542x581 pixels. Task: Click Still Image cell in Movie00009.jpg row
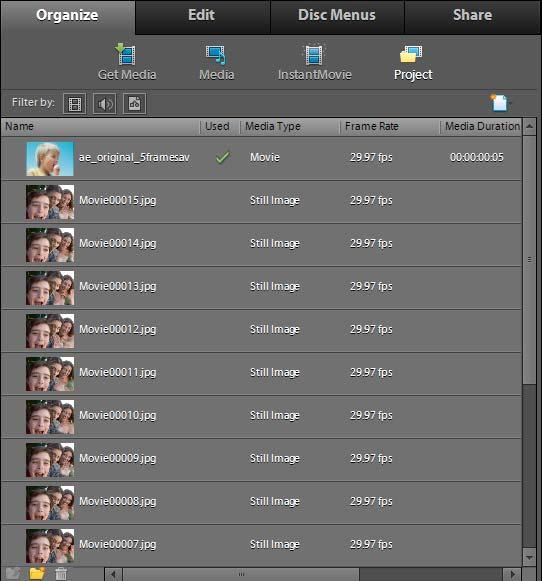tap(275, 458)
